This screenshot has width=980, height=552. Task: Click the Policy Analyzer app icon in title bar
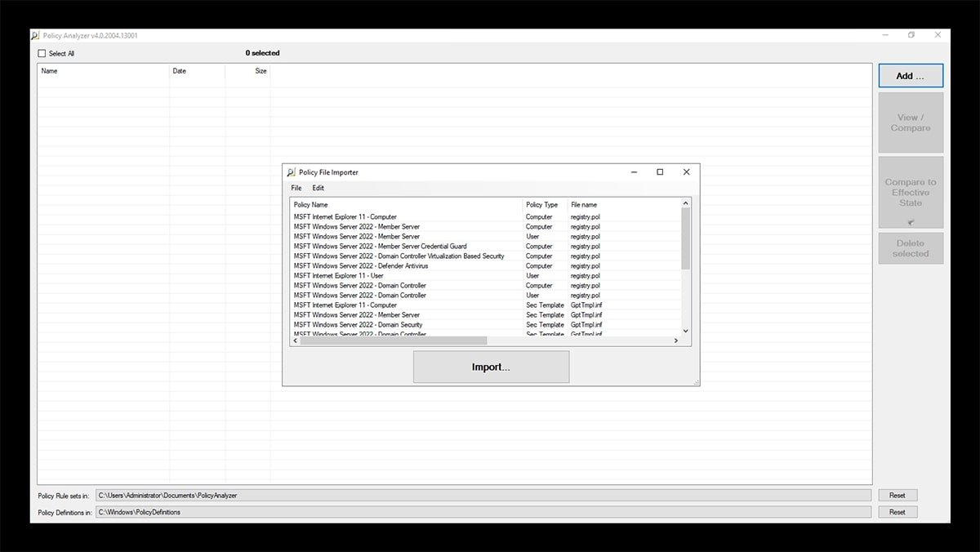(35, 36)
